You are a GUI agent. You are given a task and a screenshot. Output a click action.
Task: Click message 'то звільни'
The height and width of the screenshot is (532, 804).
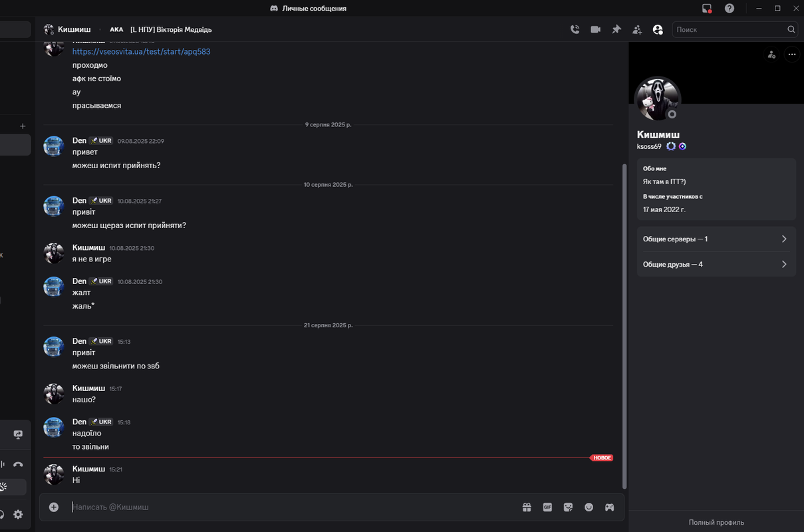[90, 447]
